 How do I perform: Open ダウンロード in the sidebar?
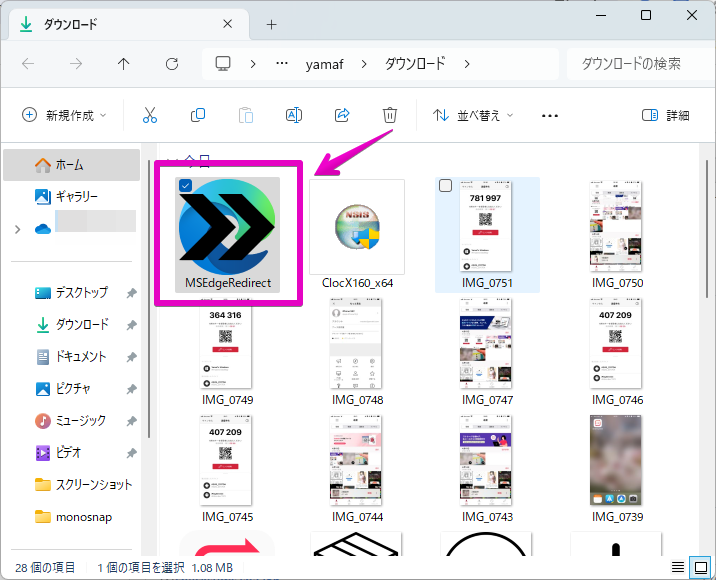tap(71, 324)
